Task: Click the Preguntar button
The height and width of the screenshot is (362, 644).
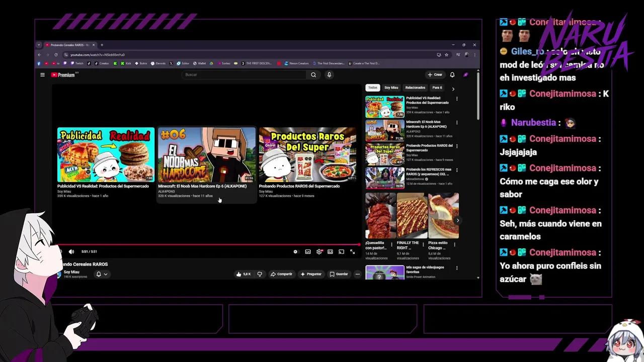Action: (311, 274)
